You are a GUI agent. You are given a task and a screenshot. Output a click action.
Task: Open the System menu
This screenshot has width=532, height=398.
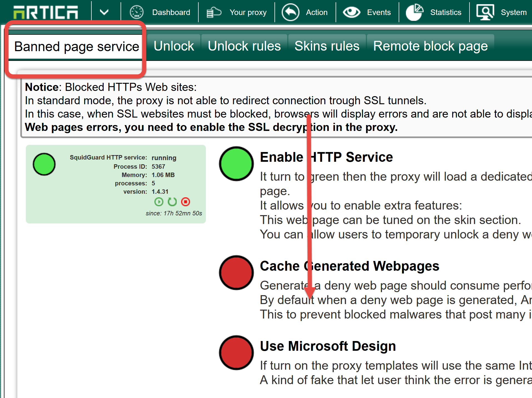tap(514, 12)
